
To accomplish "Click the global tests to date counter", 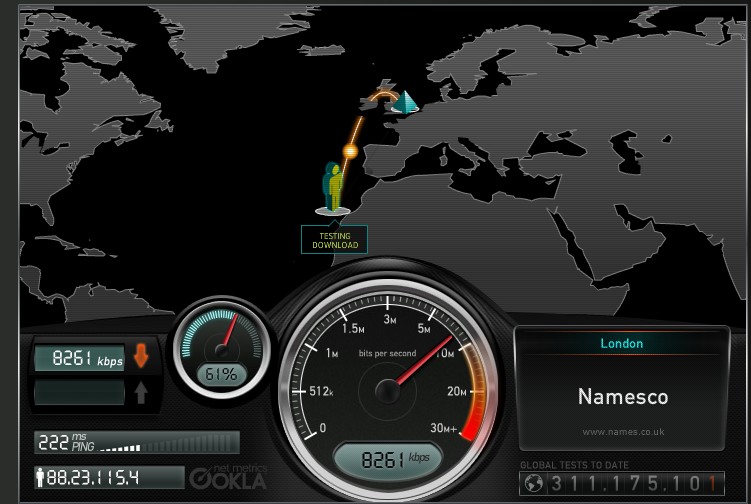I will (632, 482).
